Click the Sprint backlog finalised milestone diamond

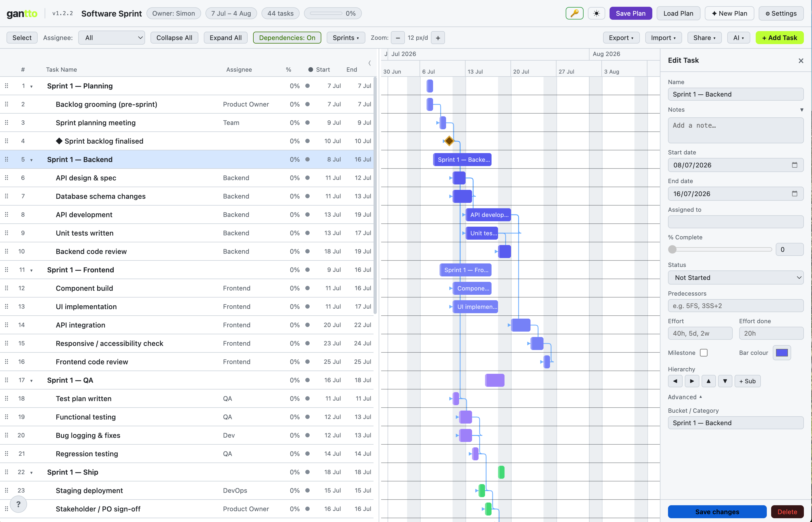point(449,141)
